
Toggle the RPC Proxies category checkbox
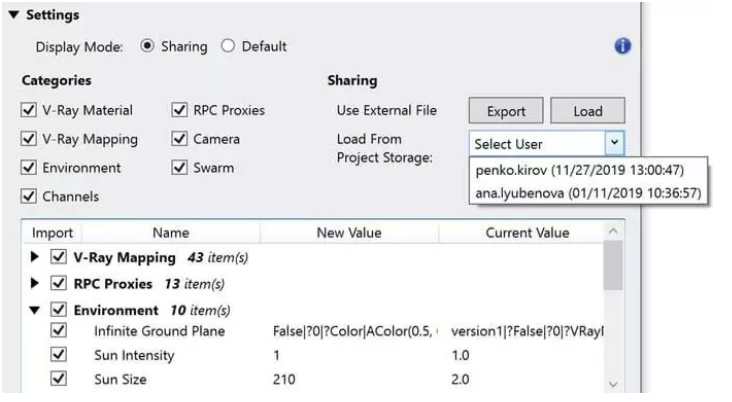[180, 111]
